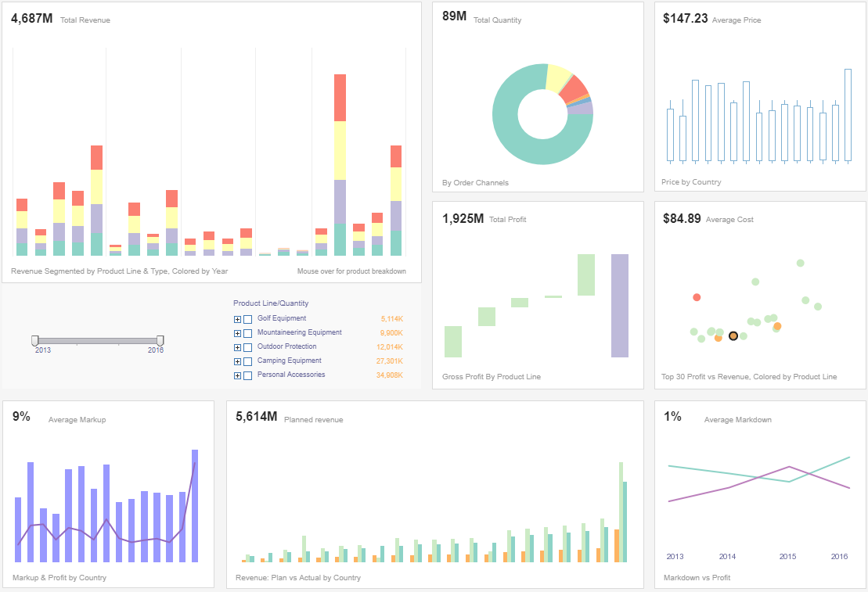This screenshot has width=868, height=592.
Task: Select the Mountaineering Equipment label
Action: pos(300,332)
